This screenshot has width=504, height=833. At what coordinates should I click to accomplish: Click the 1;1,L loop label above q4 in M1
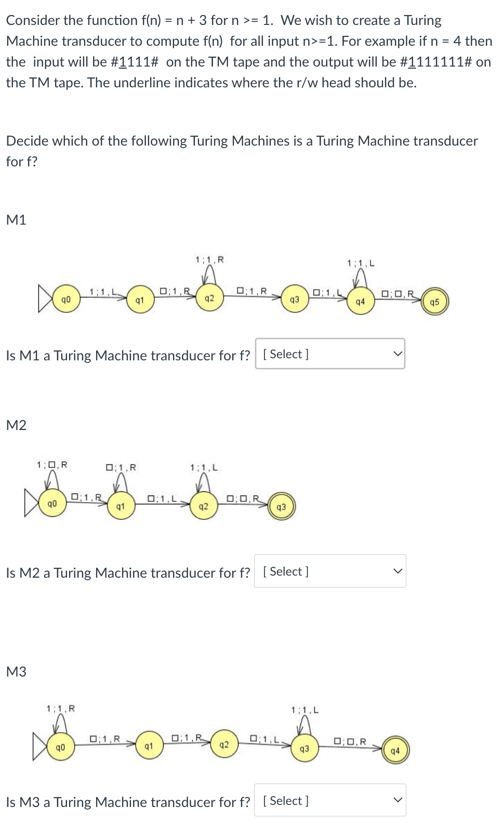point(359,263)
